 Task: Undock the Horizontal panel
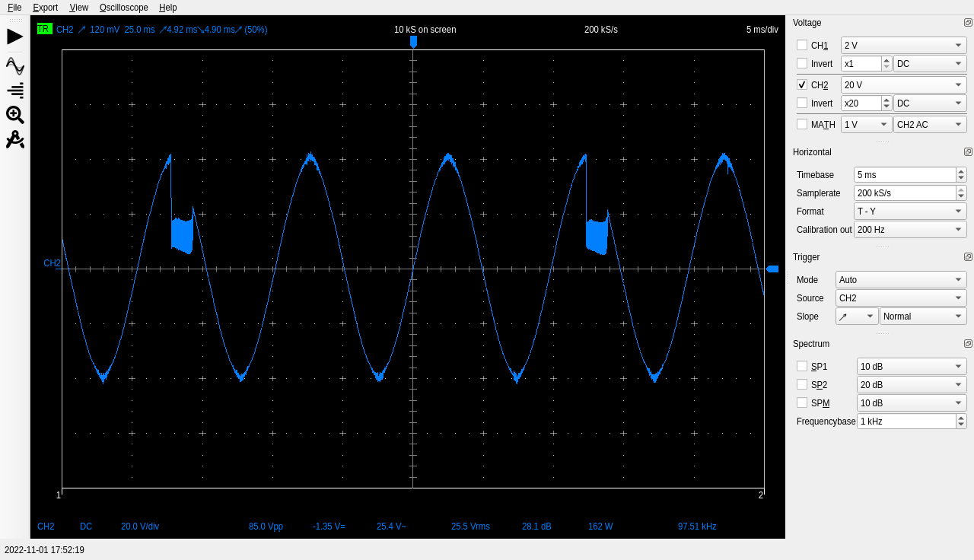click(968, 152)
